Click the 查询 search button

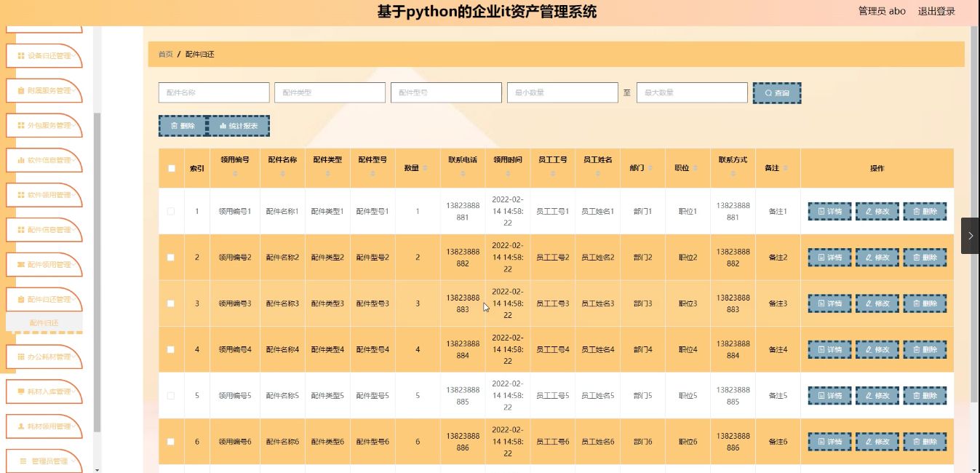pyautogui.click(x=777, y=93)
